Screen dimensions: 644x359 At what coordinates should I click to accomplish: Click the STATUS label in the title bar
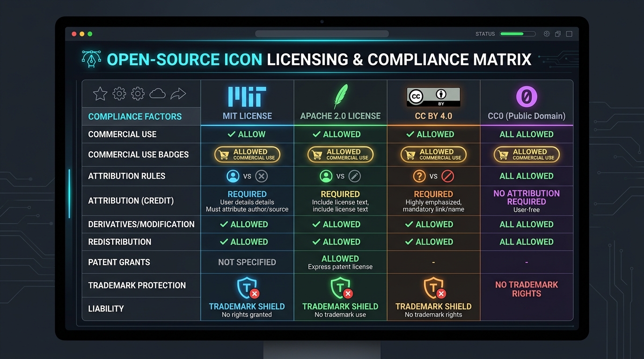[x=485, y=34]
